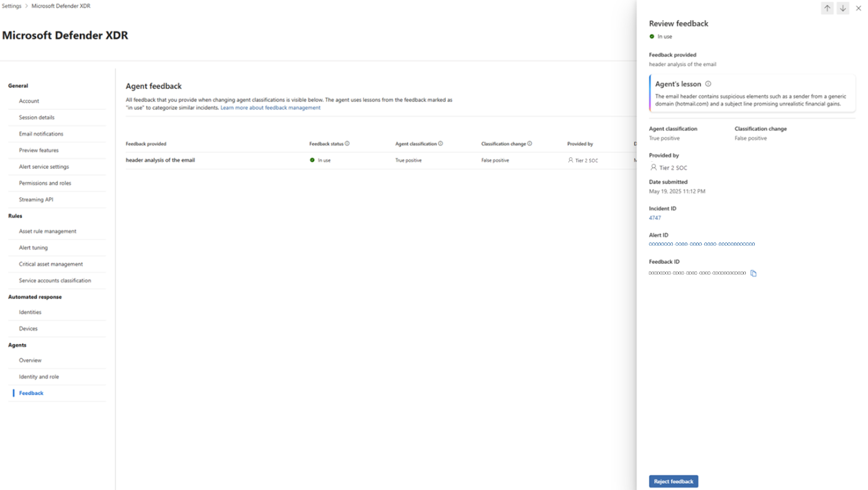Screen dimensions: 868x490
Task: Open Streaming API settings
Action: 36,199
